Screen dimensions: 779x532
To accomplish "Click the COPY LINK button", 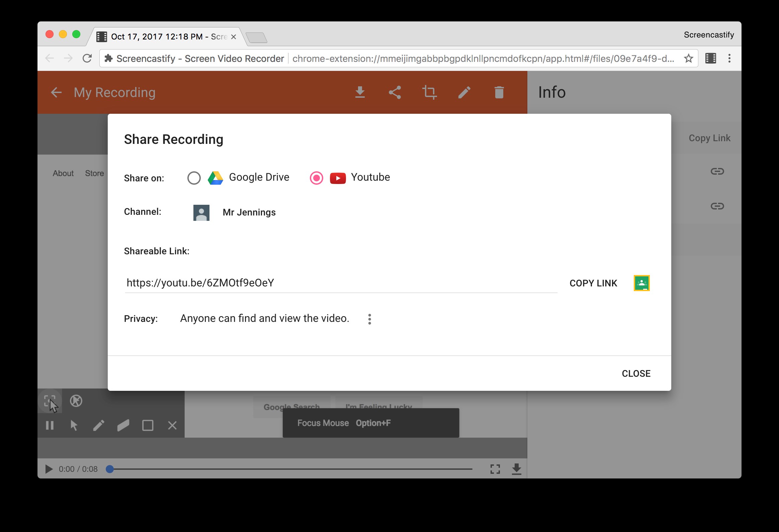I will [593, 283].
